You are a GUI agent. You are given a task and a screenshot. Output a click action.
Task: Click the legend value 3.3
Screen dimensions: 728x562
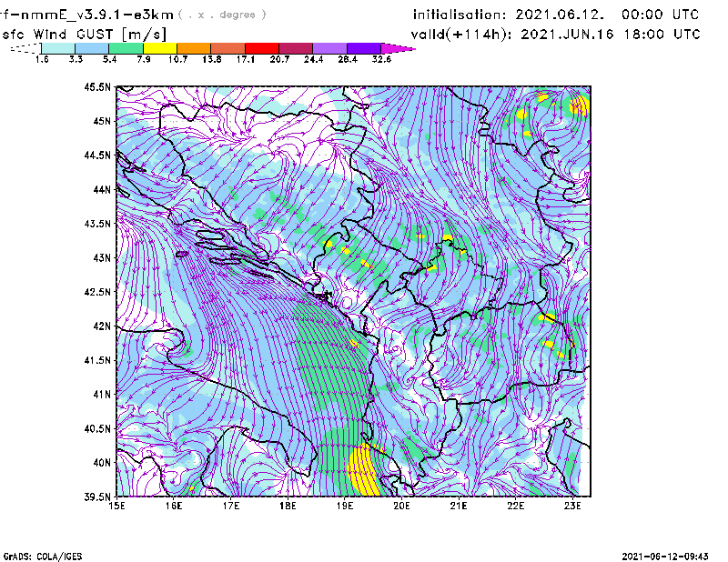pyautogui.click(x=76, y=59)
